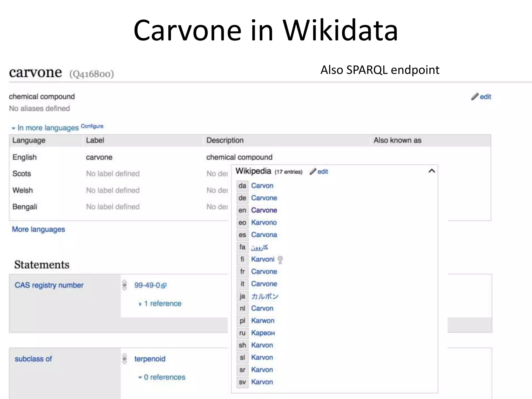Click the rank selector beside terpenoid
Image resolution: width=532 pixels, height=399 pixels.
[125, 359]
